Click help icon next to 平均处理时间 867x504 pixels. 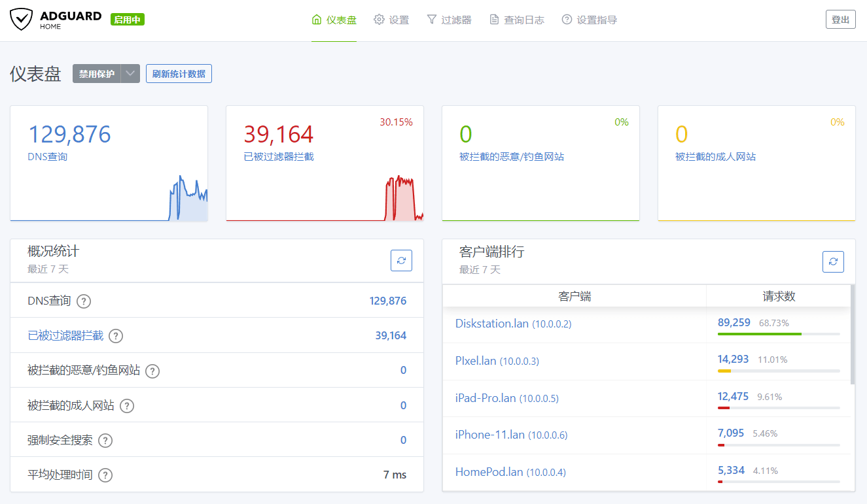(105, 475)
